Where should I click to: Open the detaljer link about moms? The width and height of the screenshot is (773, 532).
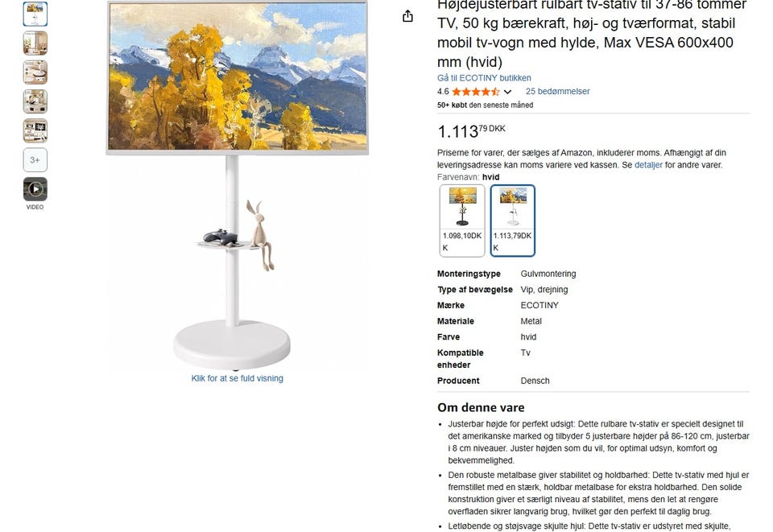[648, 165]
